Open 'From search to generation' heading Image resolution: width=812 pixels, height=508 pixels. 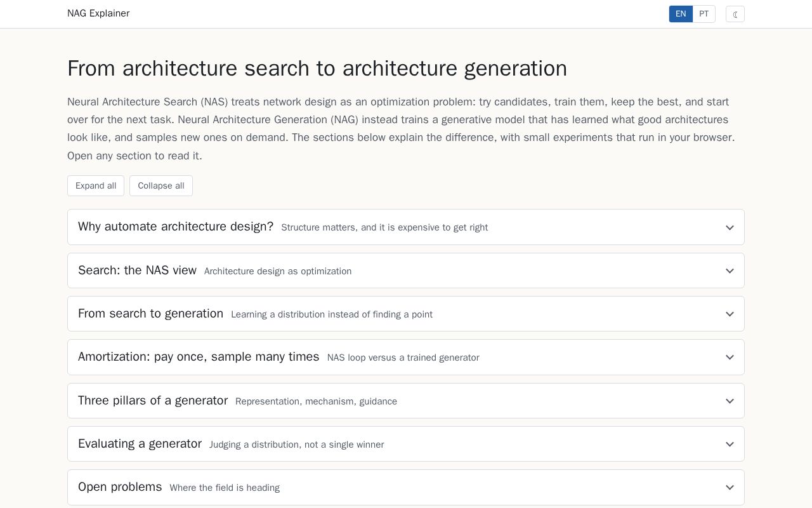coord(150,314)
